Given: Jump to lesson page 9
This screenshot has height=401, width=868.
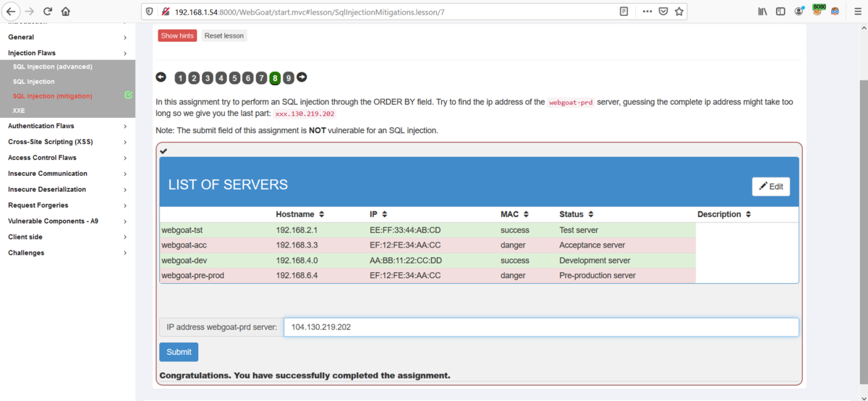Looking at the screenshot, I should point(288,78).
